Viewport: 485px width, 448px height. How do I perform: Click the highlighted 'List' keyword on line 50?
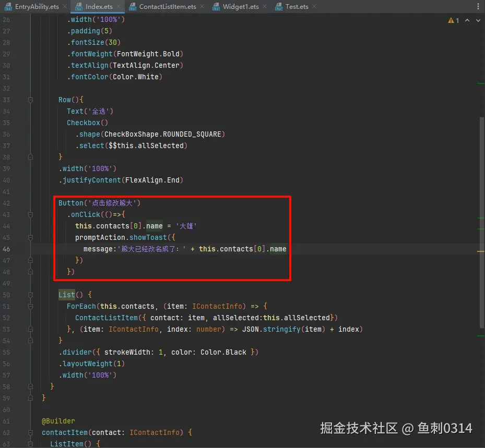pyautogui.click(x=67, y=295)
